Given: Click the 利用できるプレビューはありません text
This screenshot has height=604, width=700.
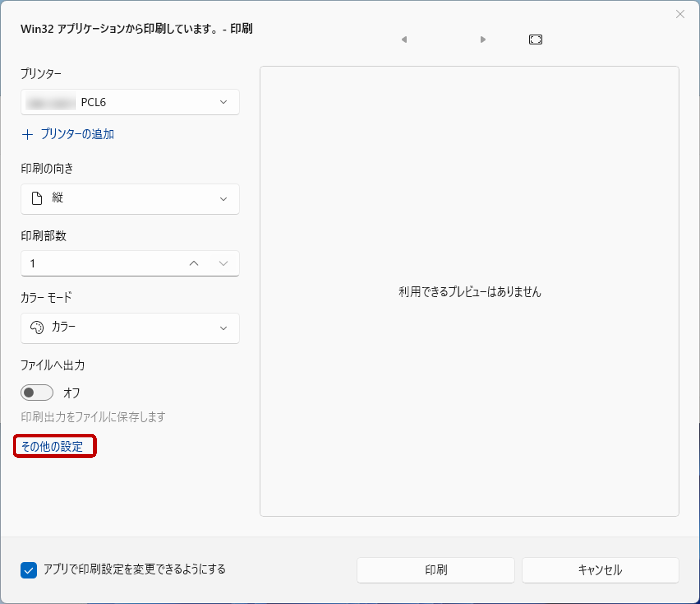Looking at the screenshot, I should 470,292.
